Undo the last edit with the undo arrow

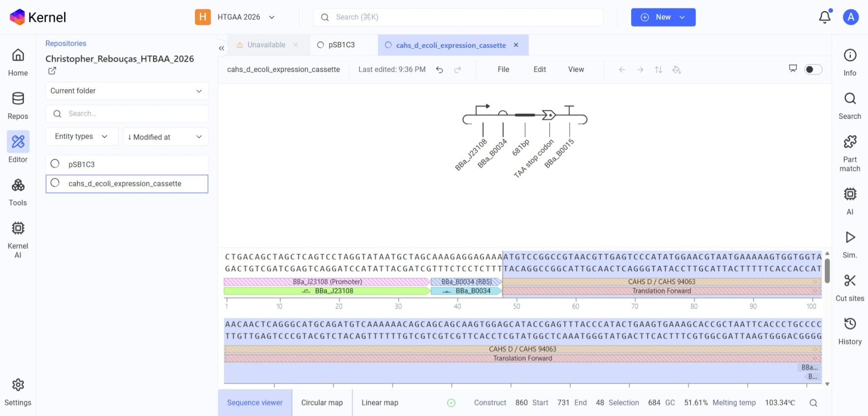(440, 69)
